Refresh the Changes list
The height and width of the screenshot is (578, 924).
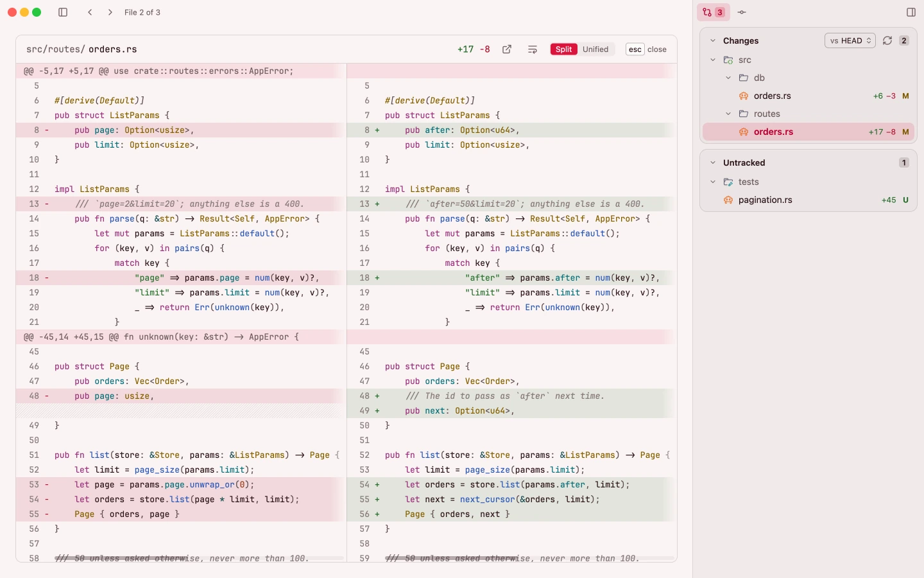(887, 40)
